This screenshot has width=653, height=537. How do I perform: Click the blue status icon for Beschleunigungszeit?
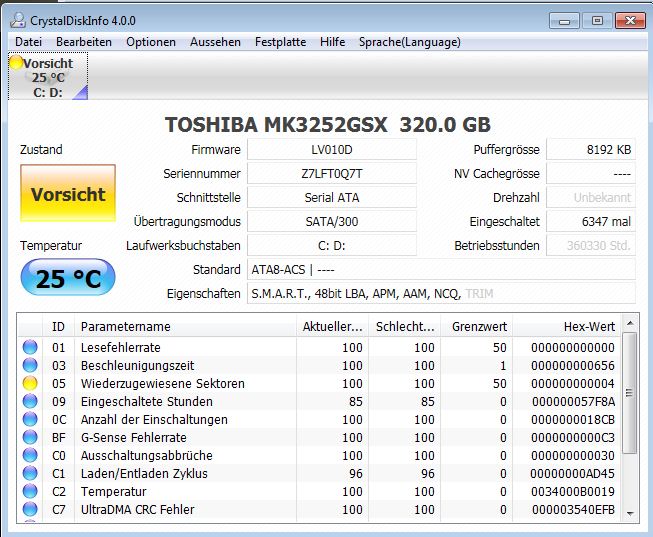(30, 365)
